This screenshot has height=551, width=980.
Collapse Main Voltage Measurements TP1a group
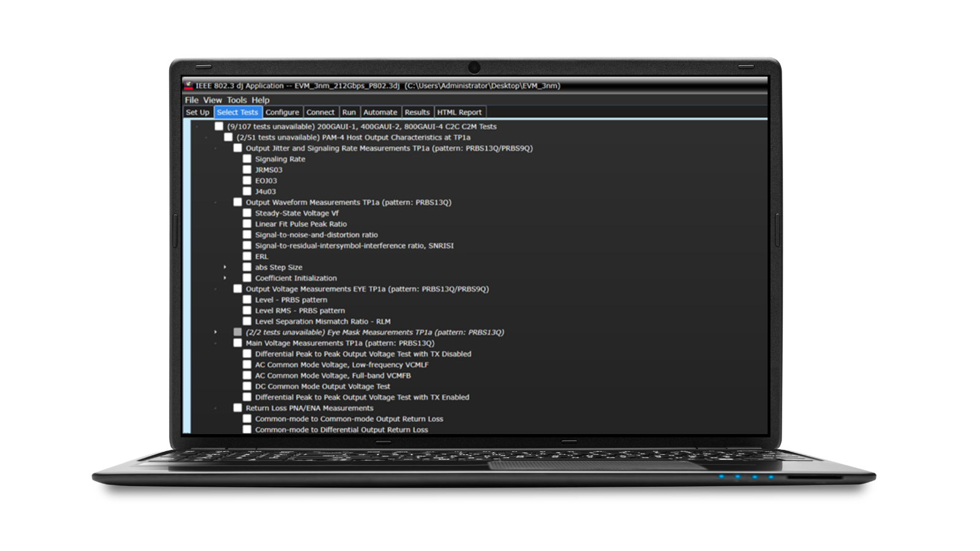point(216,343)
